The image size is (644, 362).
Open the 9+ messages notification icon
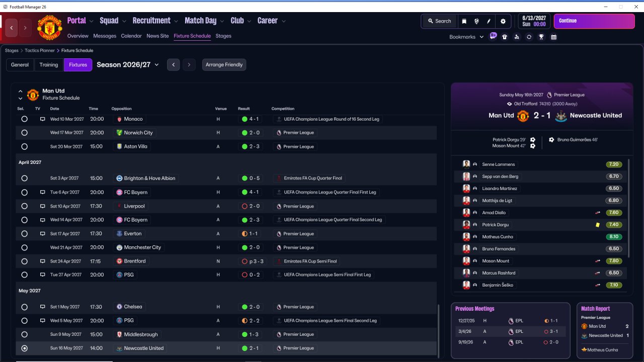point(493,36)
